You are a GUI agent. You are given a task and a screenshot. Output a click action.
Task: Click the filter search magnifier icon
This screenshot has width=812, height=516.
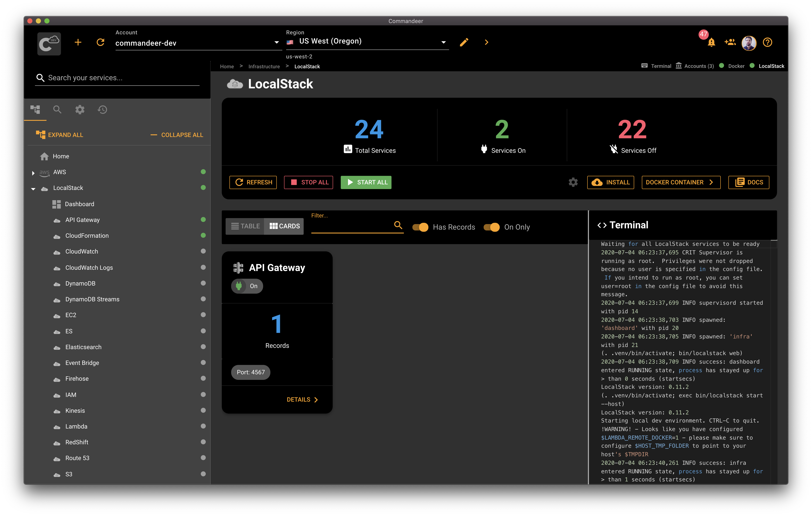coord(398,225)
